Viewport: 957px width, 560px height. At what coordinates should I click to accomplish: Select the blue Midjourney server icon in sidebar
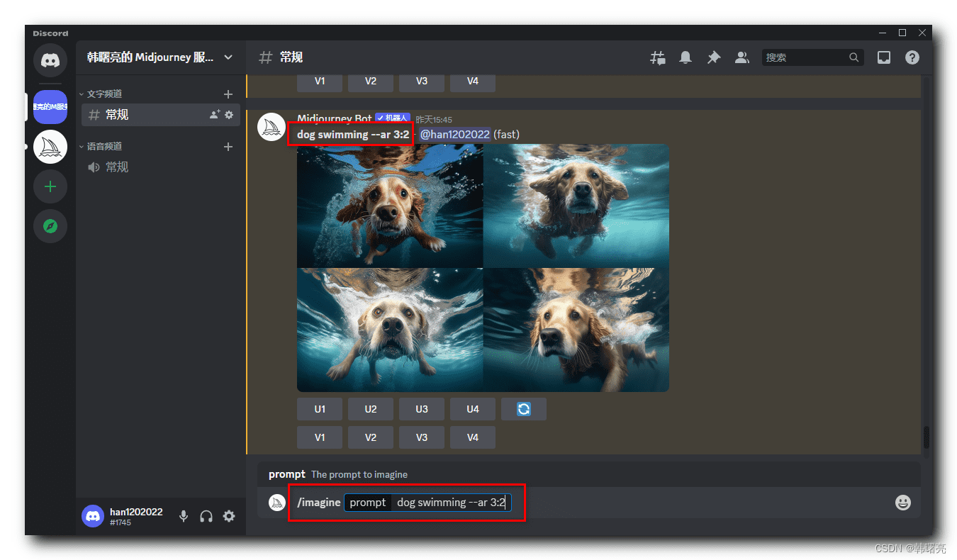(50, 107)
